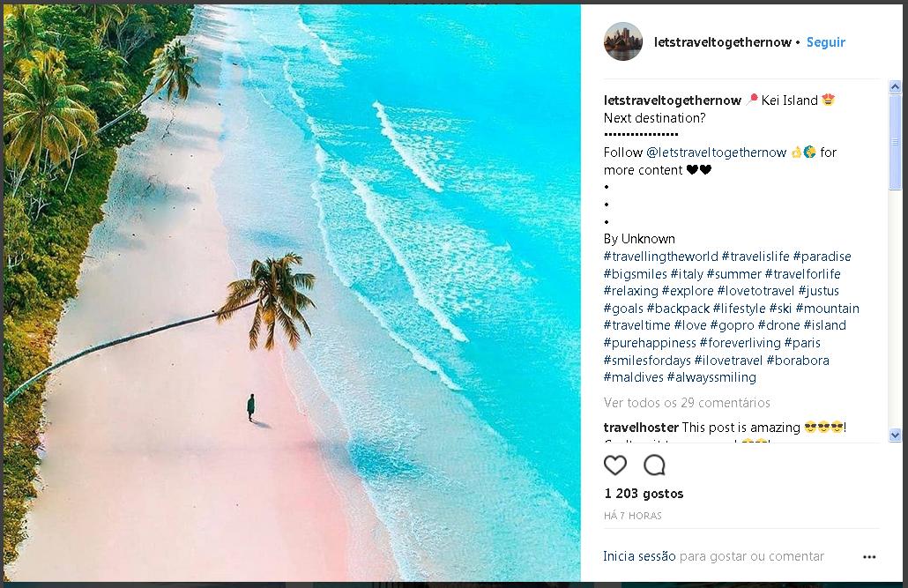Click the Inicia sessão login link
The height and width of the screenshot is (588, 908).
tap(639, 556)
